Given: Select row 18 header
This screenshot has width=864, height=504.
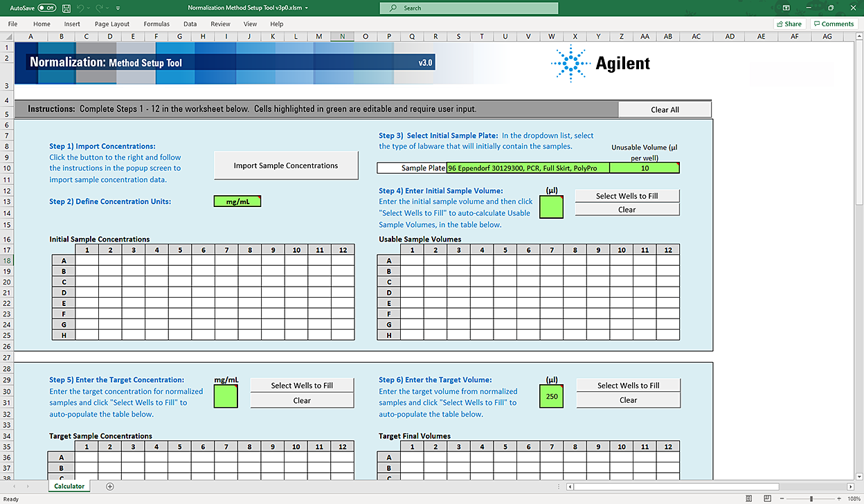Looking at the screenshot, I should (x=7, y=260).
